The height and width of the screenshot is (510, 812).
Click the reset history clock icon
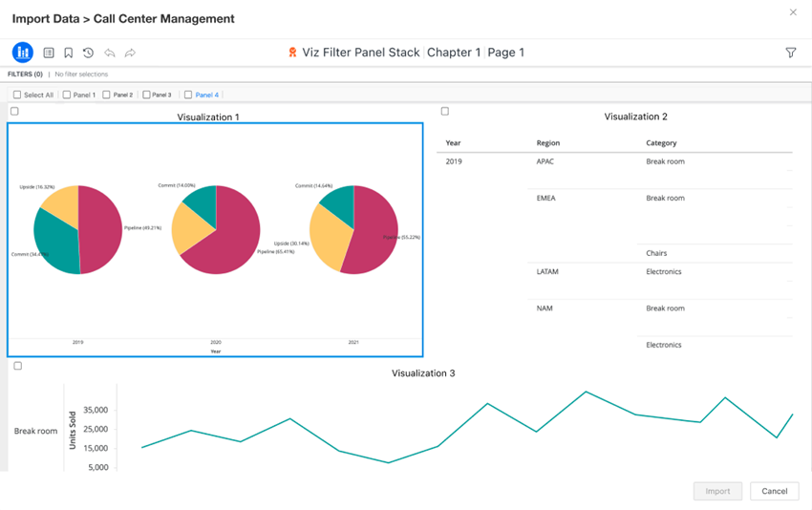pos(88,53)
